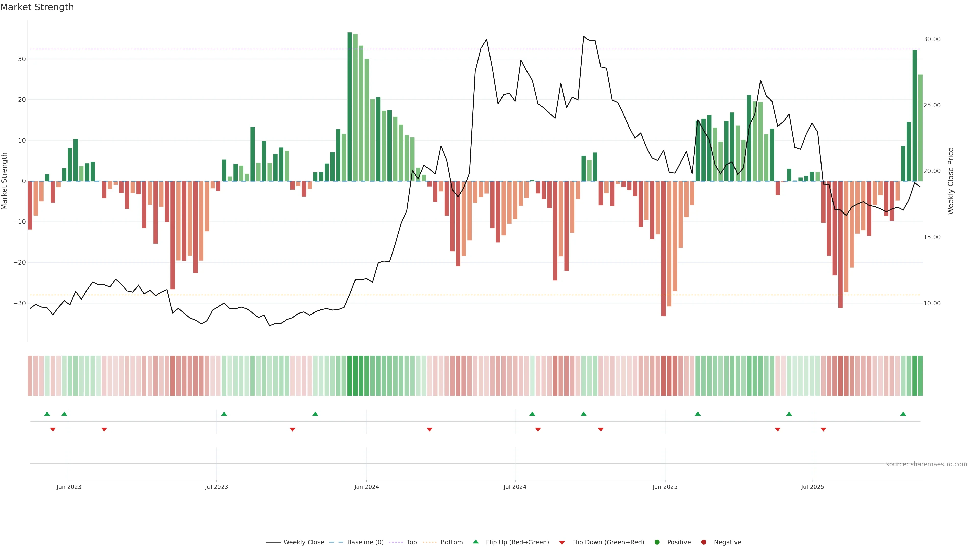Click the red flip-down triangle between Jan and Jul 2024
Image resolution: width=980 pixels, height=551 pixels.
[430, 429]
